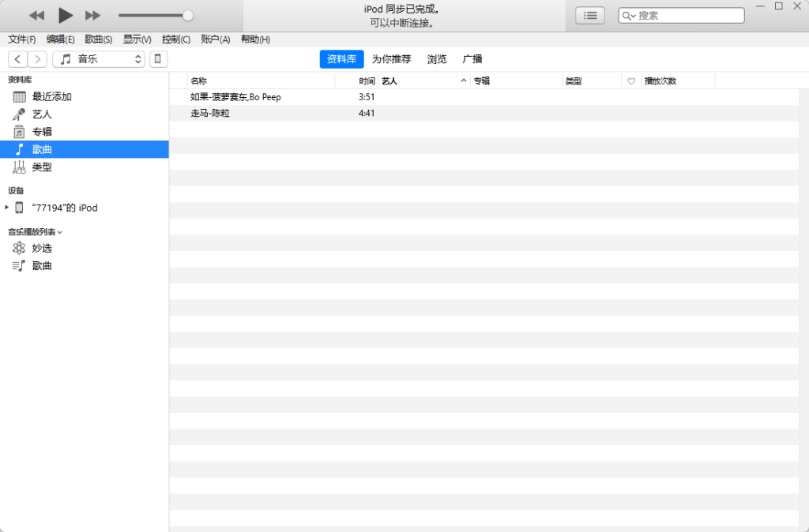Open the 专辑 albums view
809x532 pixels.
(x=42, y=132)
